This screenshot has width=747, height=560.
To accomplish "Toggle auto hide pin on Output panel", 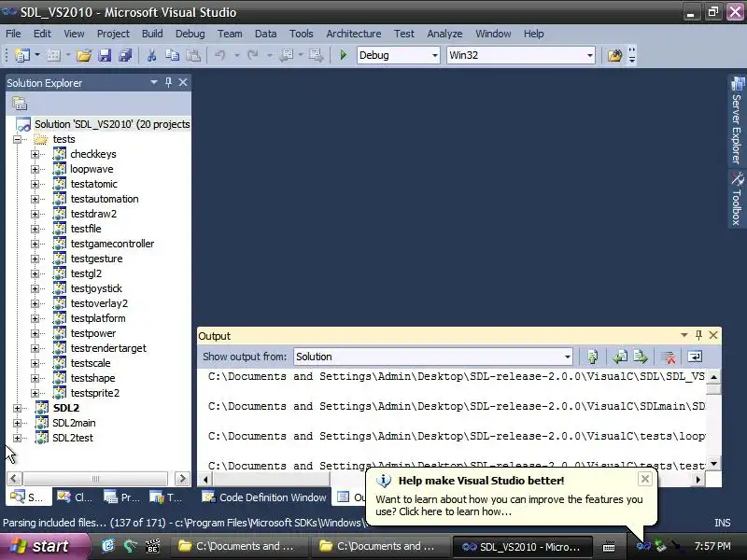I will click(x=698, y=335).
